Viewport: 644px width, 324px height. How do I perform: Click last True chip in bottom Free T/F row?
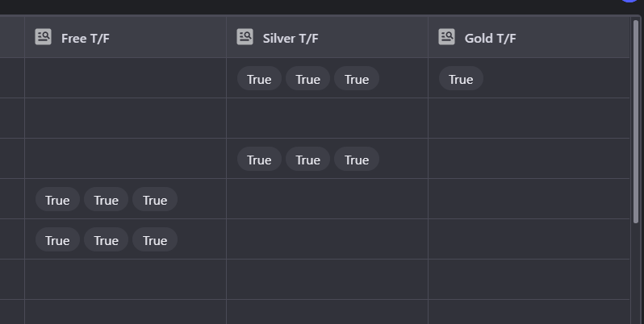tap(155, 239)
